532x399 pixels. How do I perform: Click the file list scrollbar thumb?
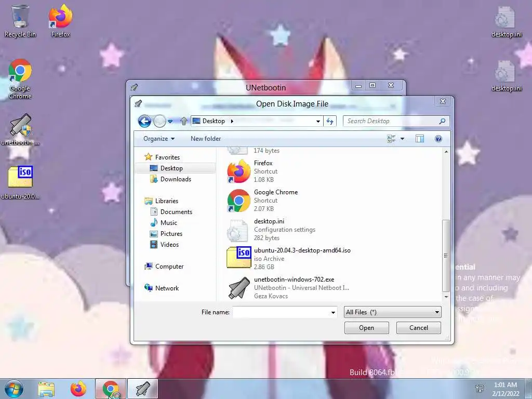click(x=446, y=256)
